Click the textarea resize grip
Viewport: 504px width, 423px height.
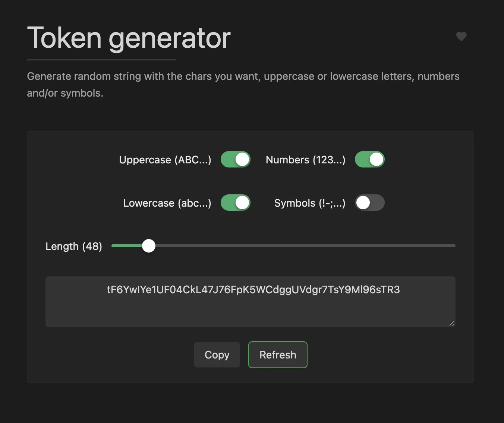coord(452,323)
